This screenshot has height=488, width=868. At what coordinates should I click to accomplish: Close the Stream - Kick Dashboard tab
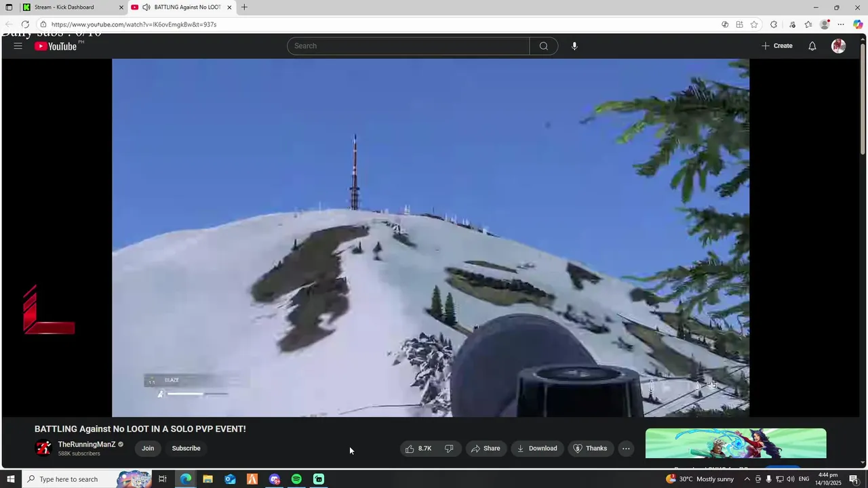click(121, 7)
